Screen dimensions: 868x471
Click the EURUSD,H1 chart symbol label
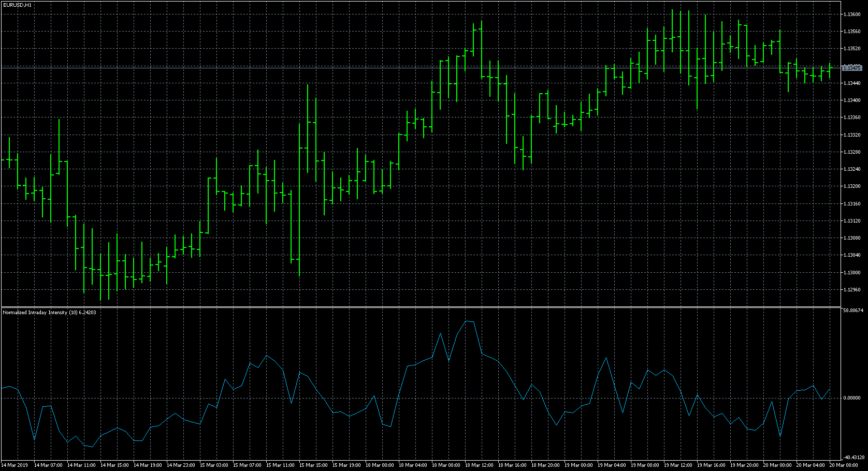(x=17, y=5)
